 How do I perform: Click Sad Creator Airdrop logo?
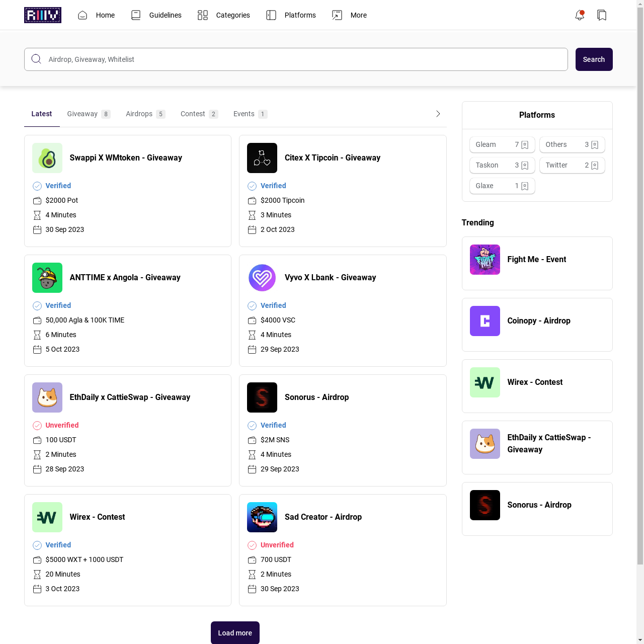click(x=262, y=517)
